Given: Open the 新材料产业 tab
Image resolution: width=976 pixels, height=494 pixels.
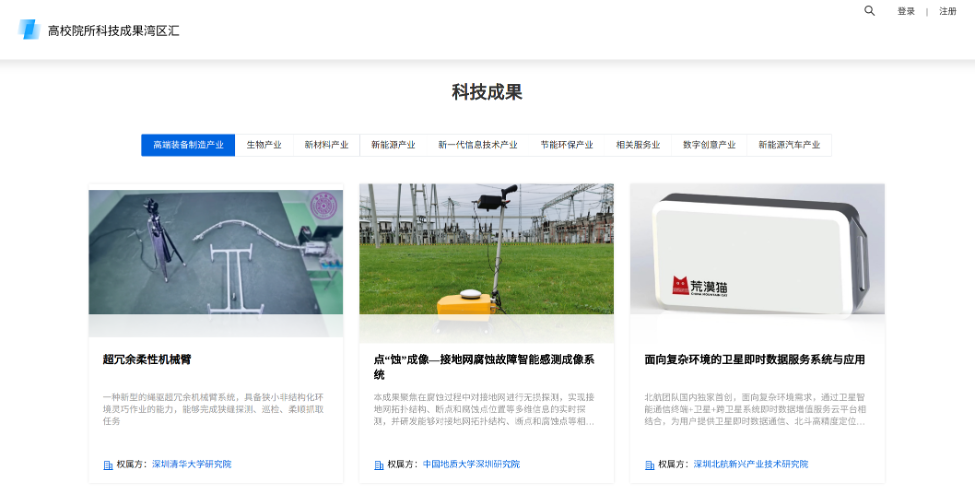Looking at the screenshot, I should tap(326, 145).
